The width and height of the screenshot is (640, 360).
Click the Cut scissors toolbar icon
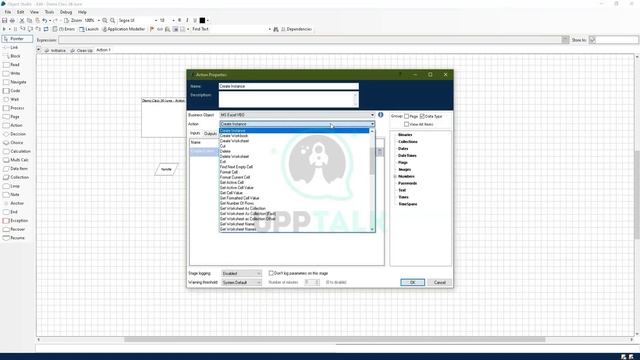tap(22, 20)
